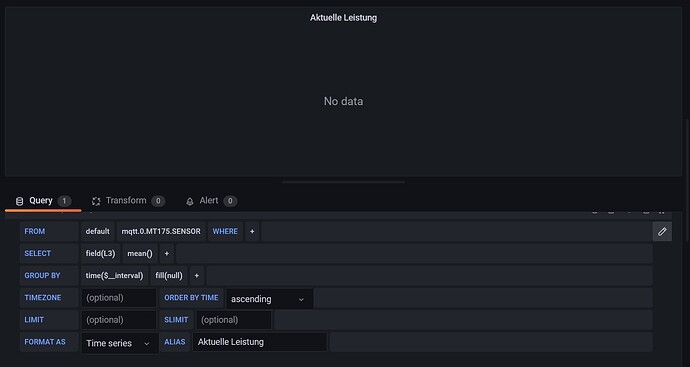Open the Query tab

pos(43,201)
